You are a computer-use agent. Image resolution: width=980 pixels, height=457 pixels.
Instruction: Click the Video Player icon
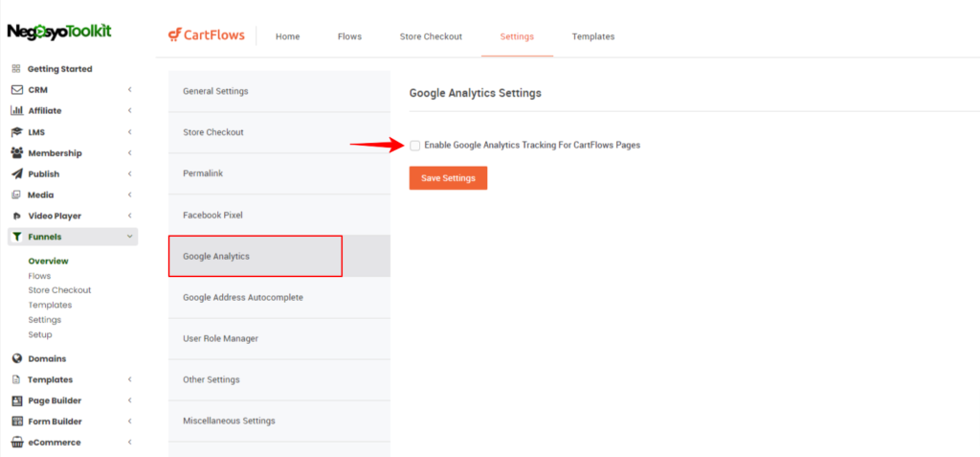17,216
